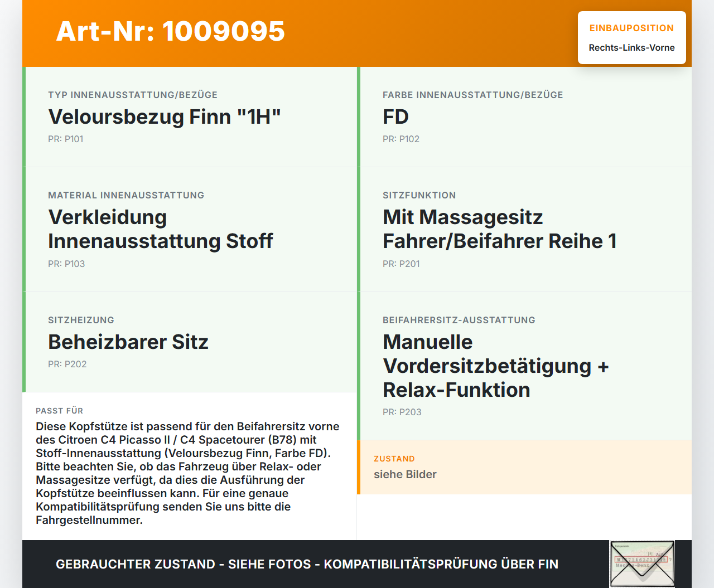The width and height of the screenshot is (714, 588).
Task: Click the PR: P103 code
Action: (66, 264)
